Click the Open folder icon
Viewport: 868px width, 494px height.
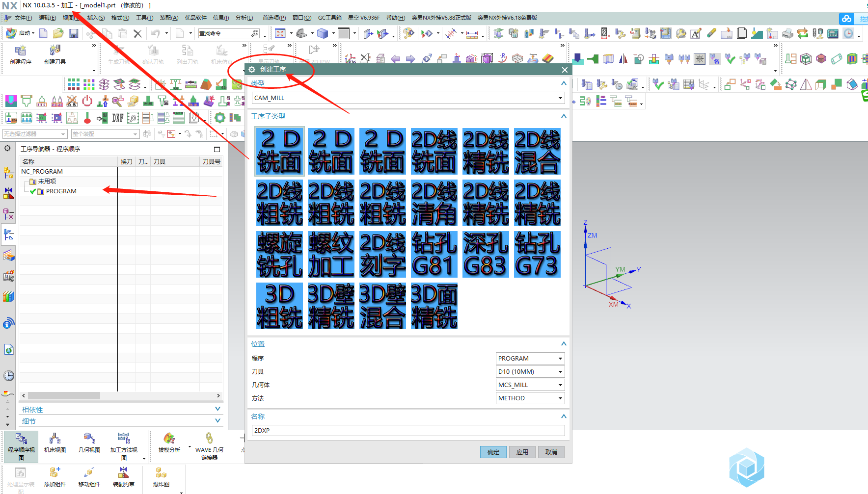(x=58, y=33)
